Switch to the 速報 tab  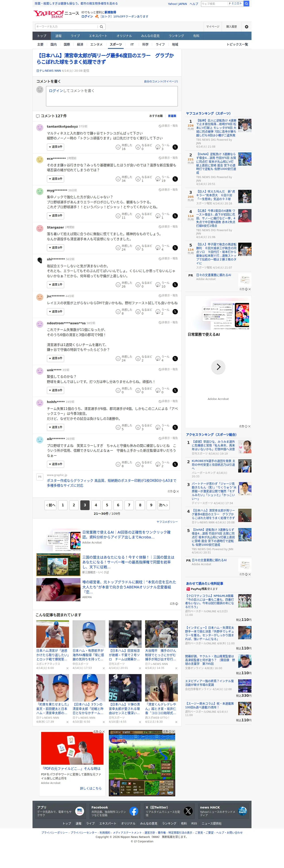click(59, 36)
